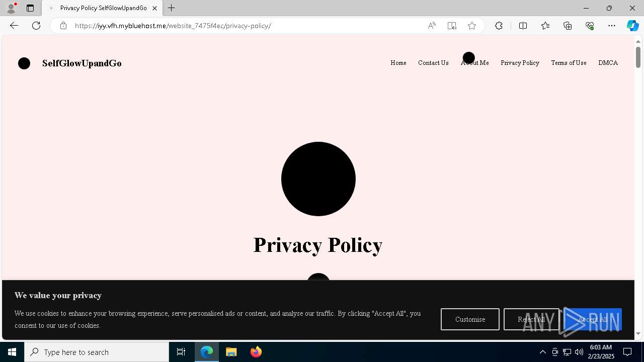Accept all cookies
Image resolution: width=644 pixels, height=362 pixels.
coord(593,319)
